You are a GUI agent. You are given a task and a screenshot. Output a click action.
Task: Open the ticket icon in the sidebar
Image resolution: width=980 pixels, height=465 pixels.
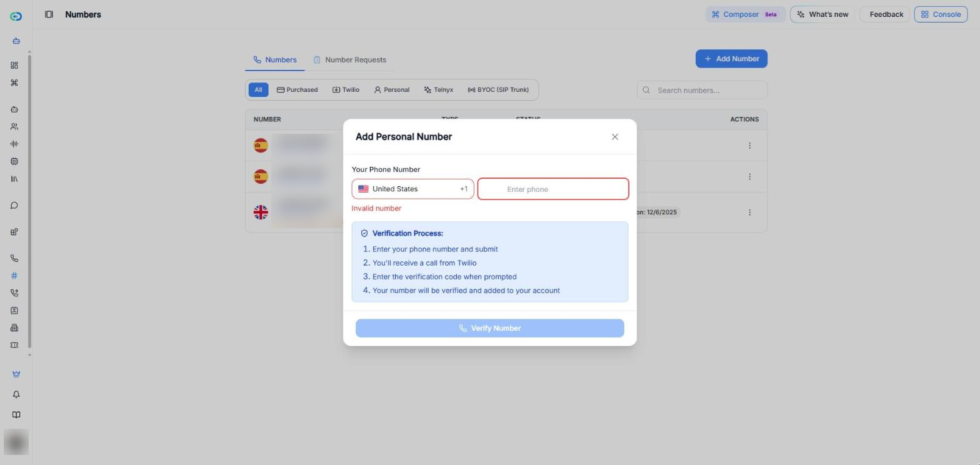14,345
